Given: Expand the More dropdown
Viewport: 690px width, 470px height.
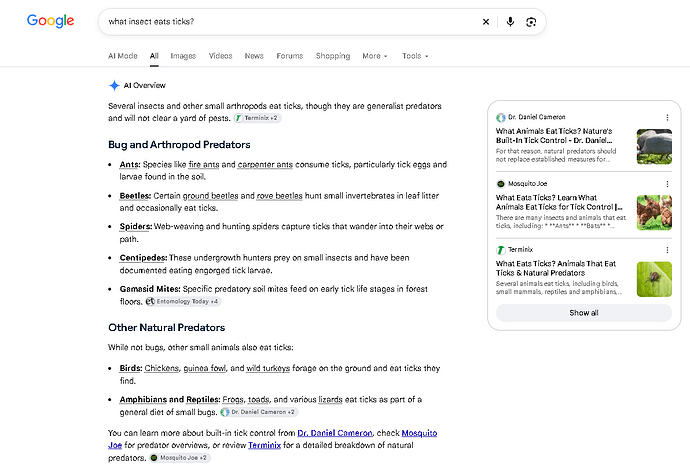Looking at the screenshot, I should [375, 56].
